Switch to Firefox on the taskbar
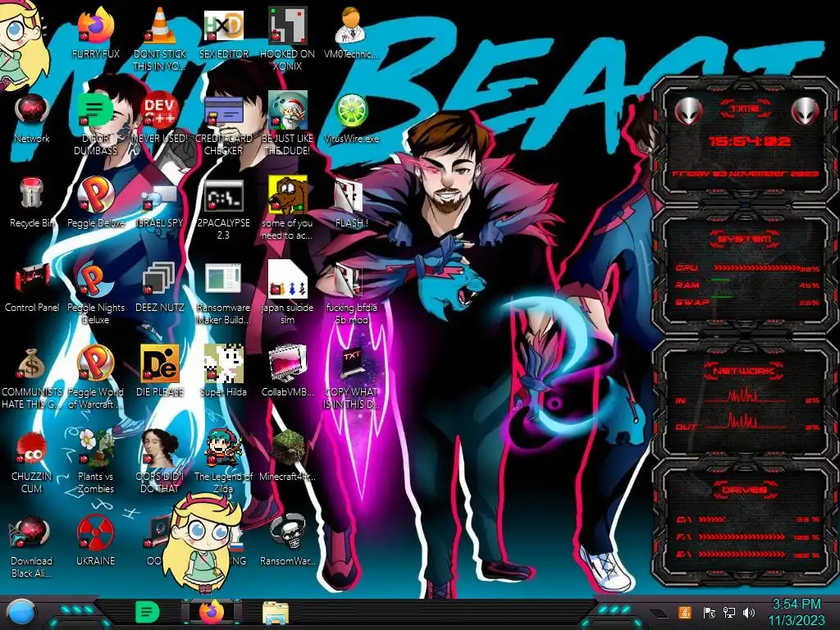 click(212, 612)
